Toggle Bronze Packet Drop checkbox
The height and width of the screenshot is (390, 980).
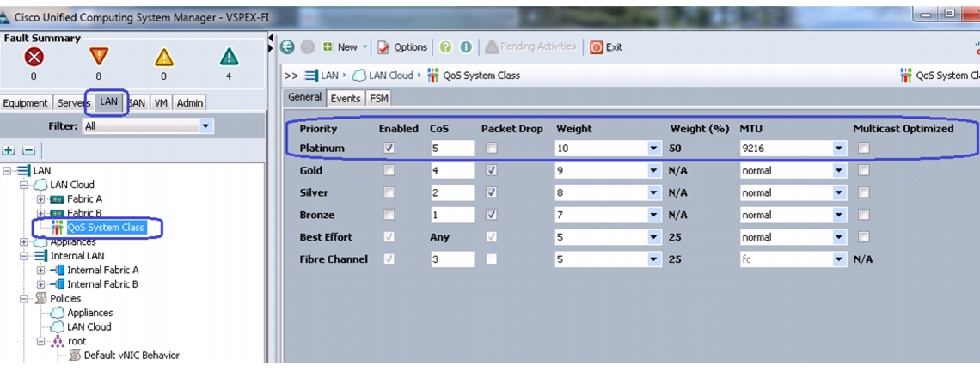[492, 215]
